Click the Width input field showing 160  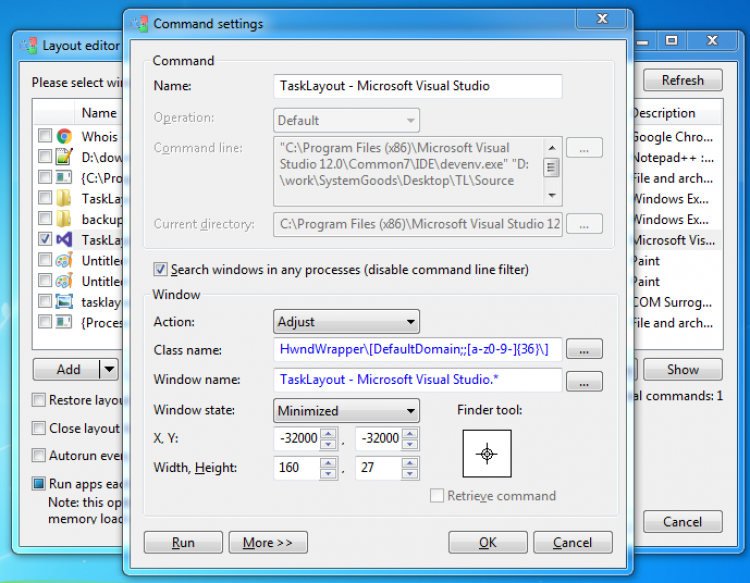click(x=297, y=468)
